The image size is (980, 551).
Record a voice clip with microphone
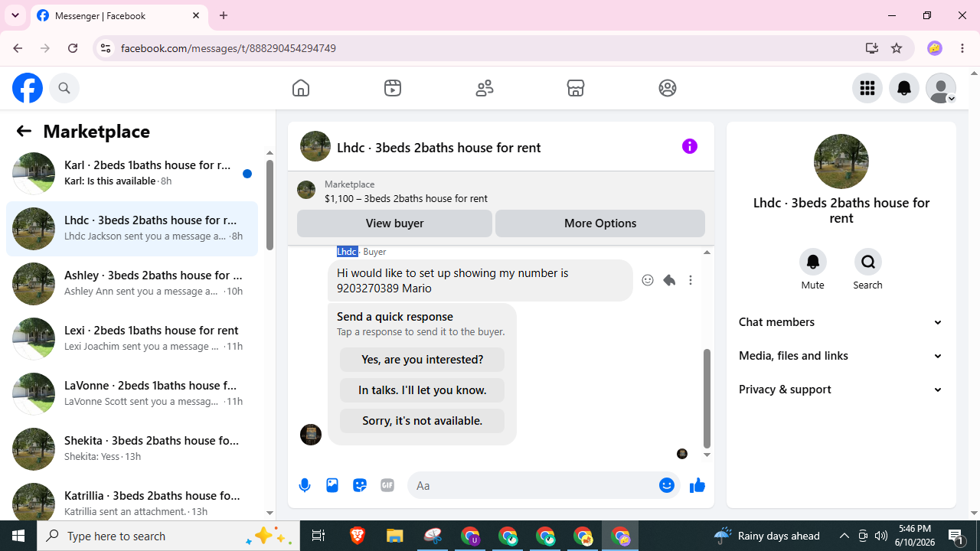click(305, 485)
